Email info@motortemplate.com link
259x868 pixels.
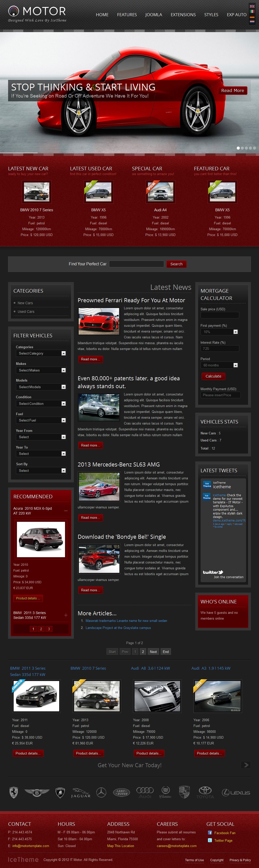pos(31,846)
